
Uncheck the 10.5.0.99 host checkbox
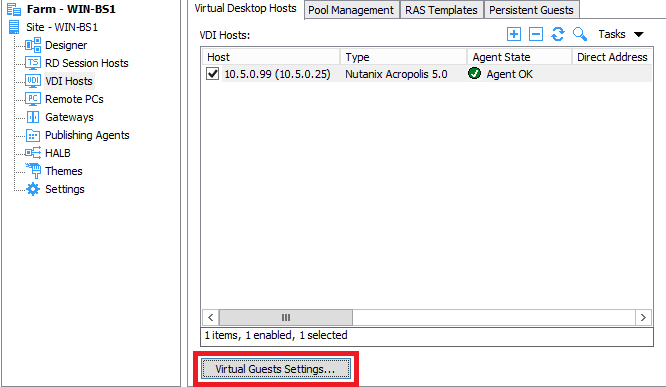click(x=212, y=74)
